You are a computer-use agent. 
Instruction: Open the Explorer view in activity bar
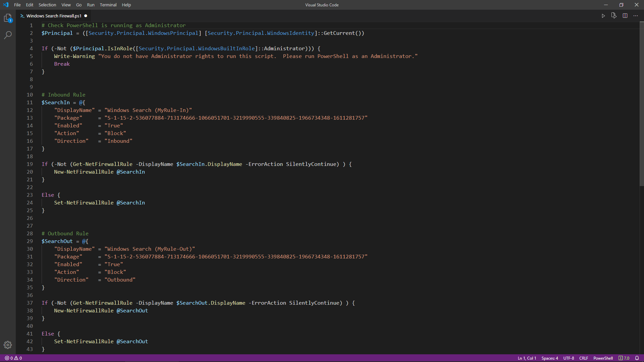tap(8, 18)
